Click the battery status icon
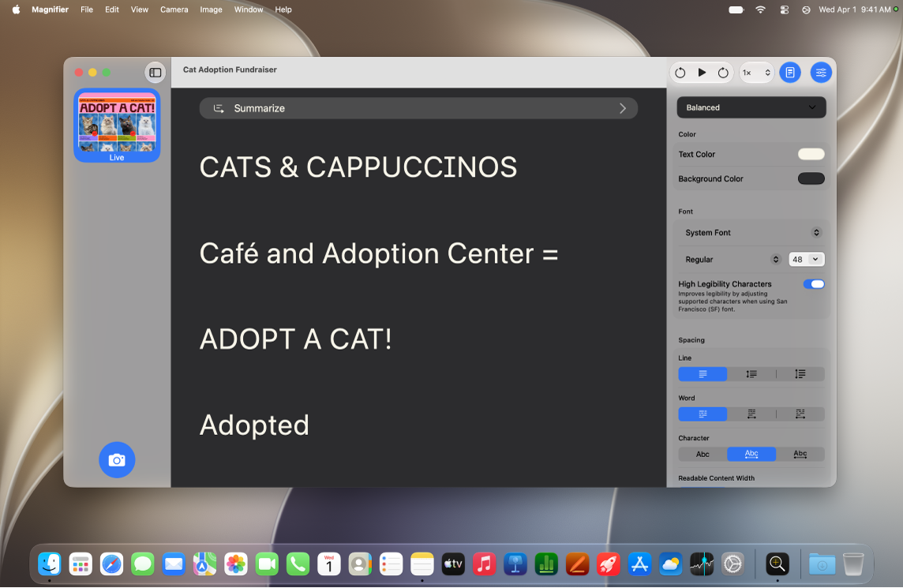903x588 pixels. [x=736, y=9]
